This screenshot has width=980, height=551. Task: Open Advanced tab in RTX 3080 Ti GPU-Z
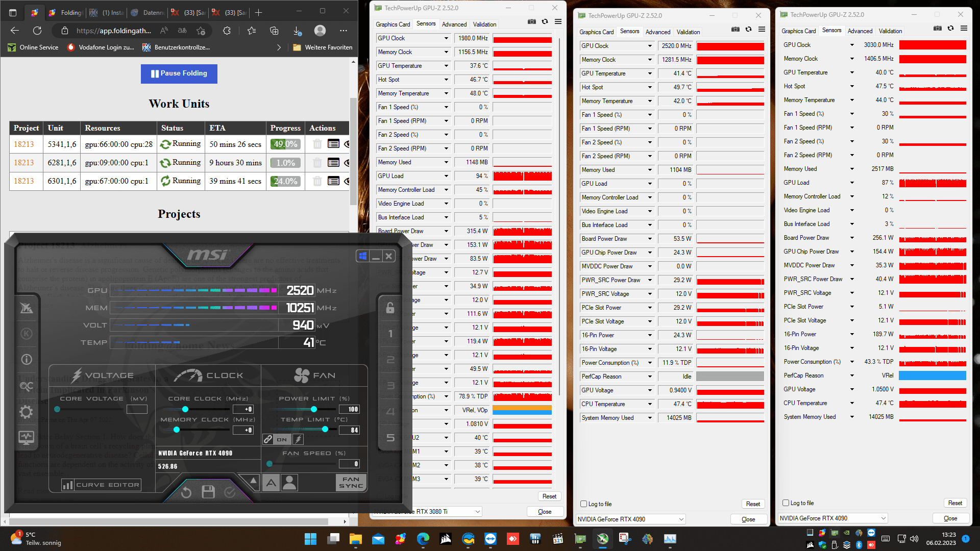click(x=454, y=24)
